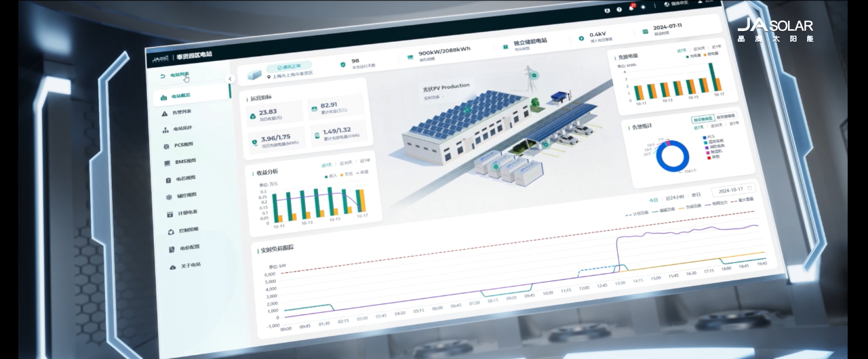The image size is (868, 359).
Task: Open the 简体中文 language dropdown
Action: point(679,5)
